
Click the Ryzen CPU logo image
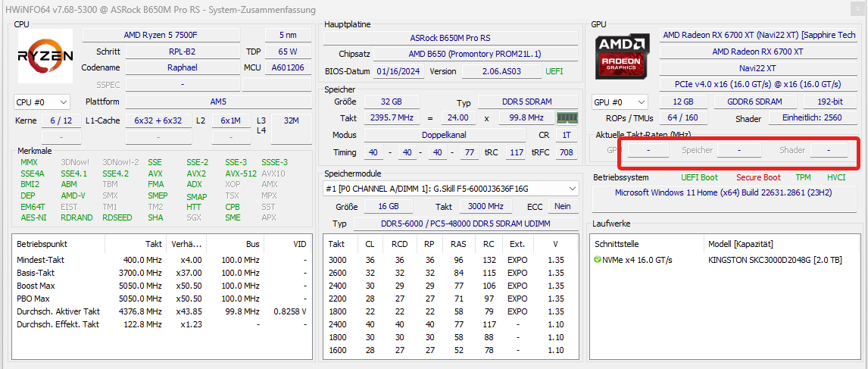pos(45,57)
